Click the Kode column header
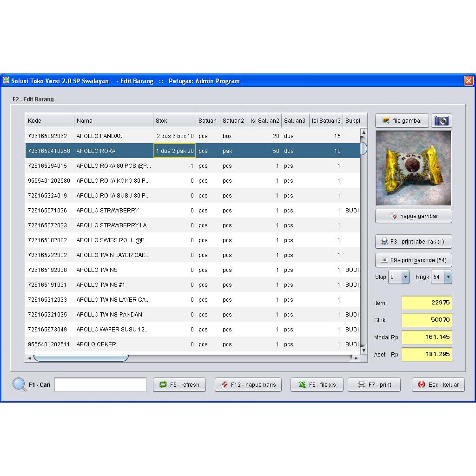 (x=49, y=121)
